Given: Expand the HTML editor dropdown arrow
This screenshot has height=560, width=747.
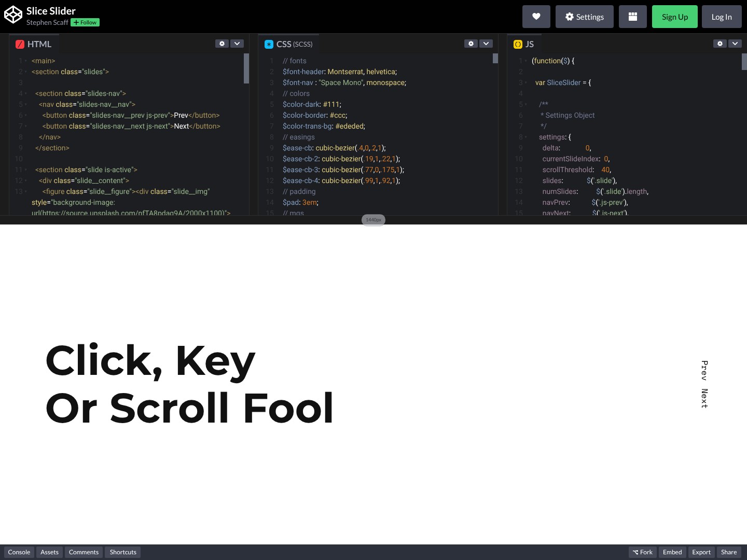Looking at the screenshot, I should pyautogui.click(x=237, y=44).
